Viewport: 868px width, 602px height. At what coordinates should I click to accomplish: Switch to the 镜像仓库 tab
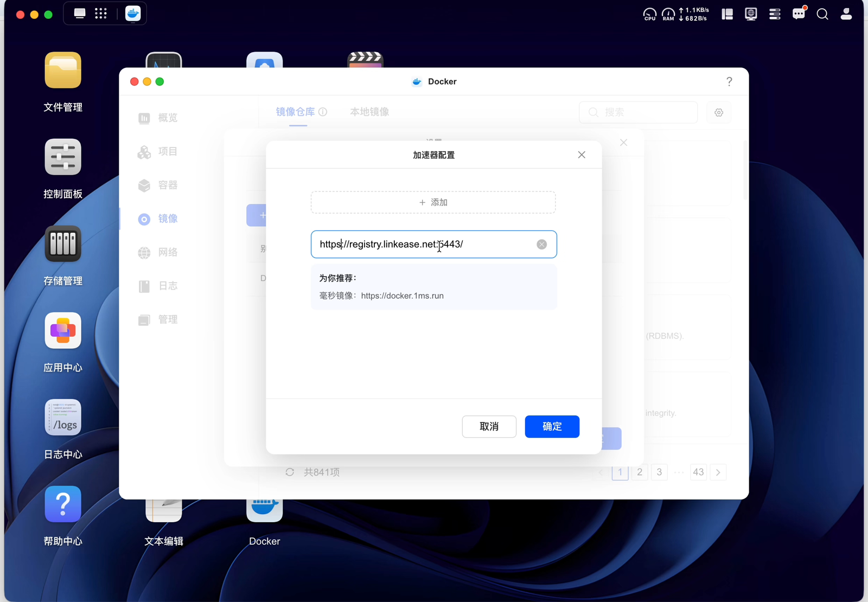(295, 112)
